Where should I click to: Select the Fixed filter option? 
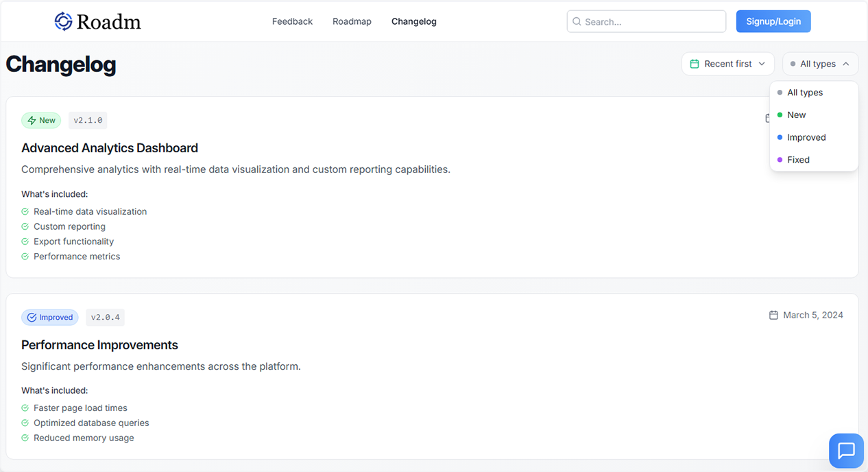click(x=799, y=159)
